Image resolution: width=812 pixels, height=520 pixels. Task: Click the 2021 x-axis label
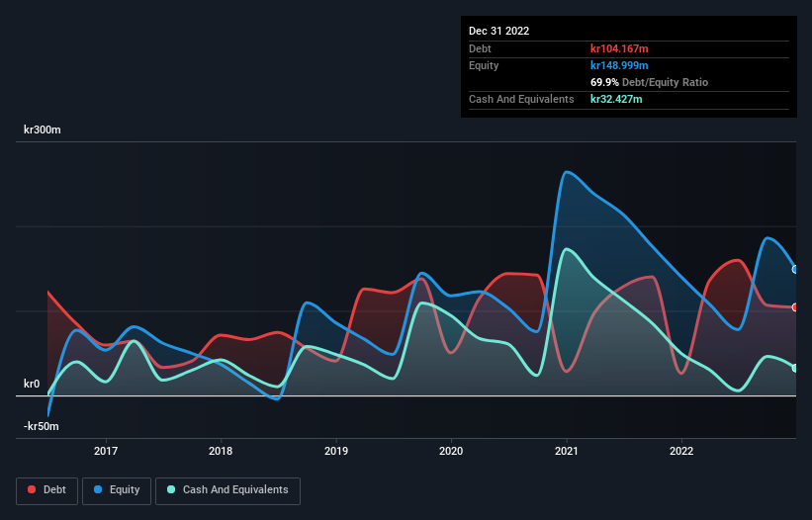pos(567,451)
